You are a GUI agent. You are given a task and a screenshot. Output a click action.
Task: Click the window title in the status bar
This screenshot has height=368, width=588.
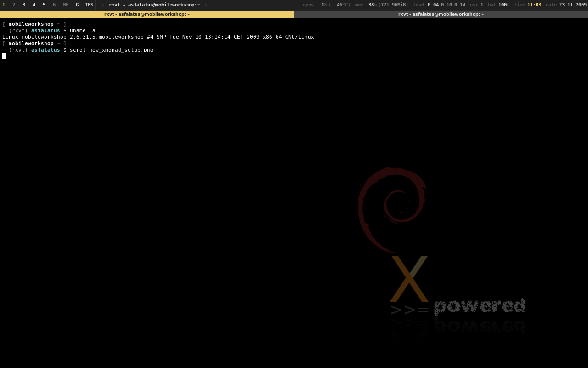[154, 5]
